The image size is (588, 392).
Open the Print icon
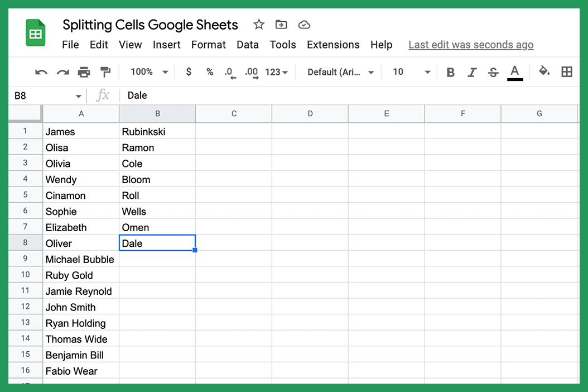[84, 71]
